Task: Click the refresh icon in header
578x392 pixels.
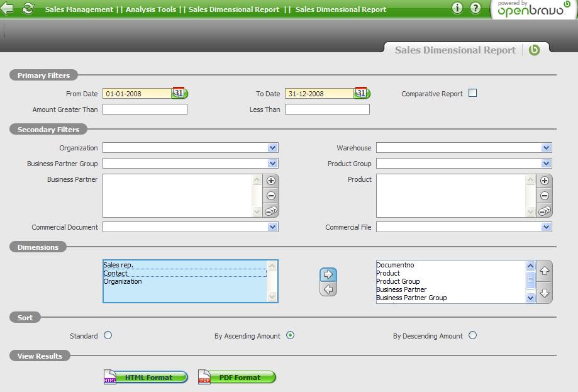Action: click(x=28, y=9)
